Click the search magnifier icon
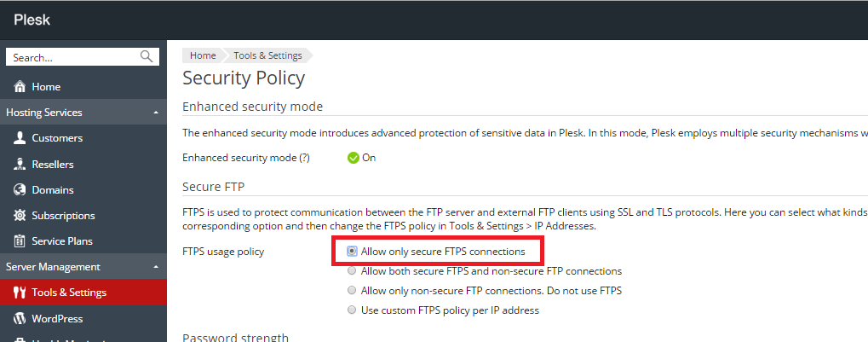Screen dimensions: 868x342 coord(147,57)
